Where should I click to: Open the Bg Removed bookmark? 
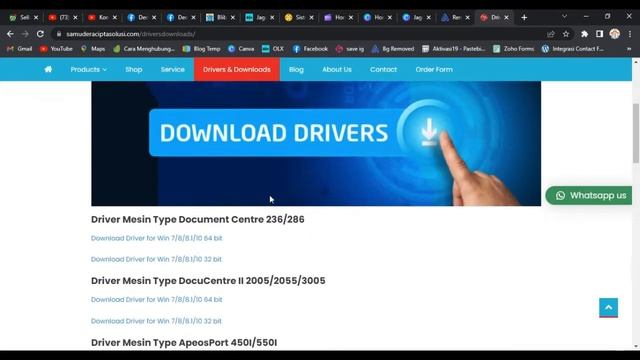tap(393, 49)
